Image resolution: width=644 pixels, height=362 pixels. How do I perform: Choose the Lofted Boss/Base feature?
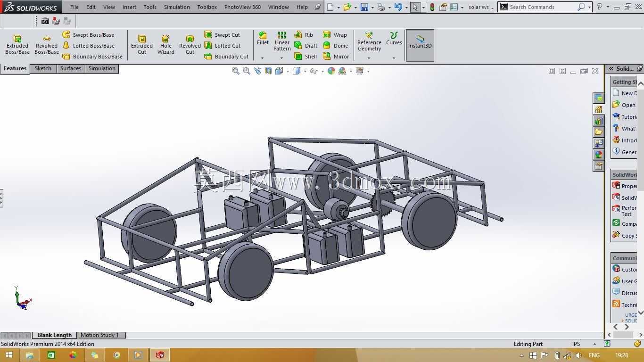pyautogui.click(x=88, y=46)
